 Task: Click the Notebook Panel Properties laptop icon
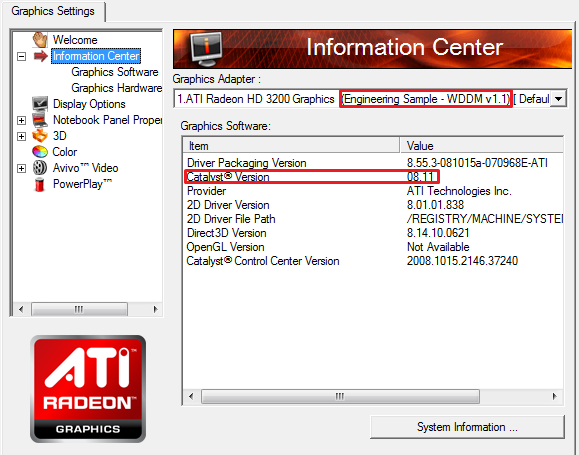(x=40, y=120)
